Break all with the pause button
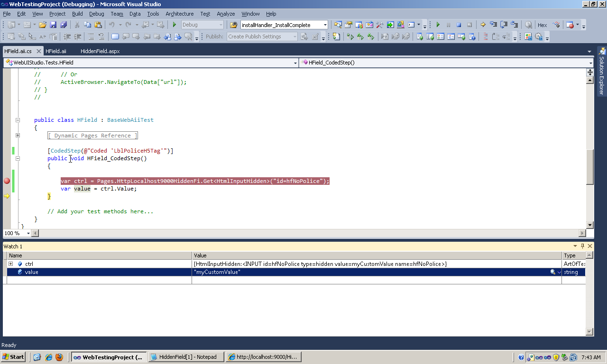 pyautogui.click(x=448, y=25)
